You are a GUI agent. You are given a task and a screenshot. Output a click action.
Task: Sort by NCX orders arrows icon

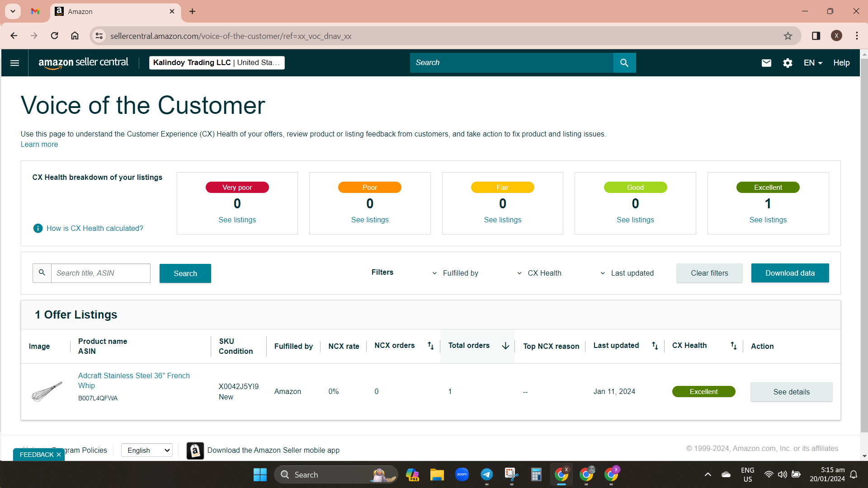click(x=430, y=346)
